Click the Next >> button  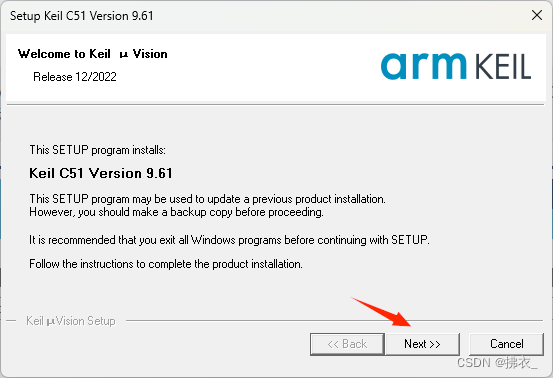423,344
